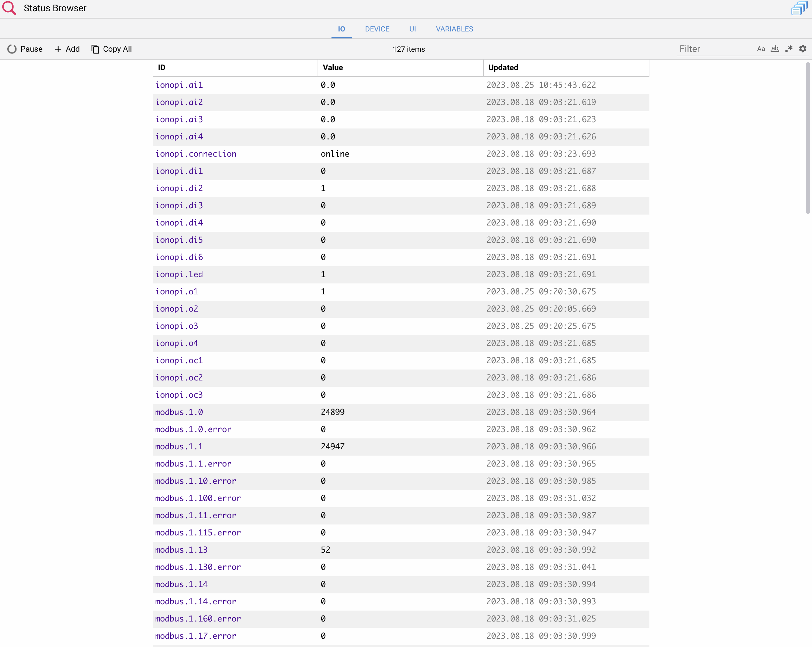Click the Value column header
This screenshot has height=647, width=812.
400,68
